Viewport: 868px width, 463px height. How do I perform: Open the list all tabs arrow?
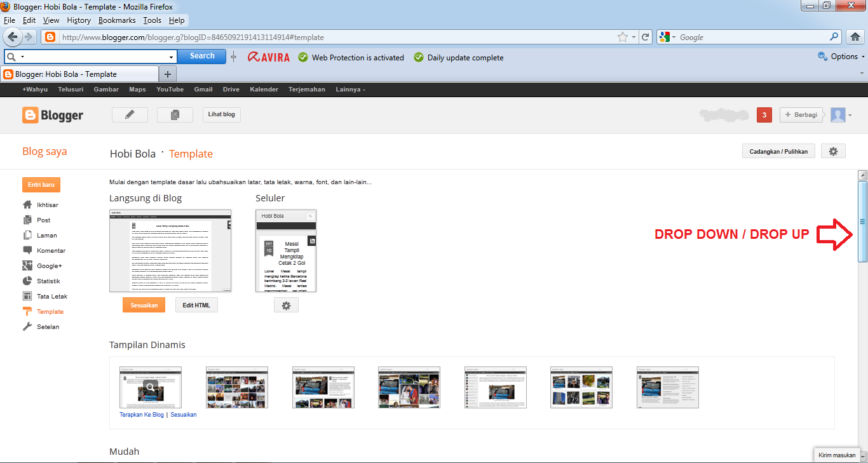point(862,74)
